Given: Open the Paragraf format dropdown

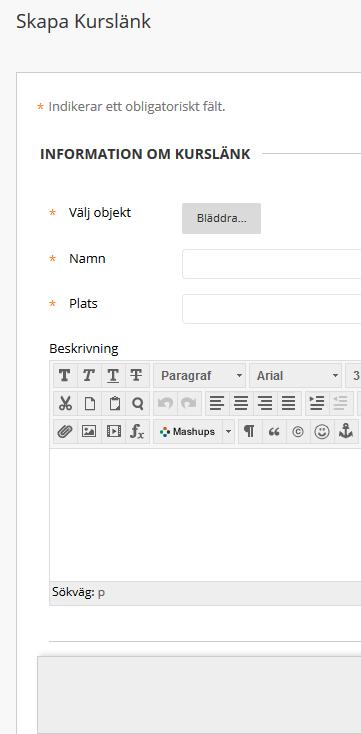Looking at the screenshot, I should [199, 375].
